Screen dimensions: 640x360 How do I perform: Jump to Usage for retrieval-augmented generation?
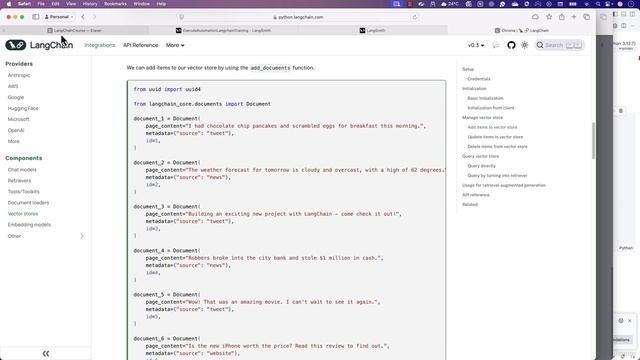point(504,185)
